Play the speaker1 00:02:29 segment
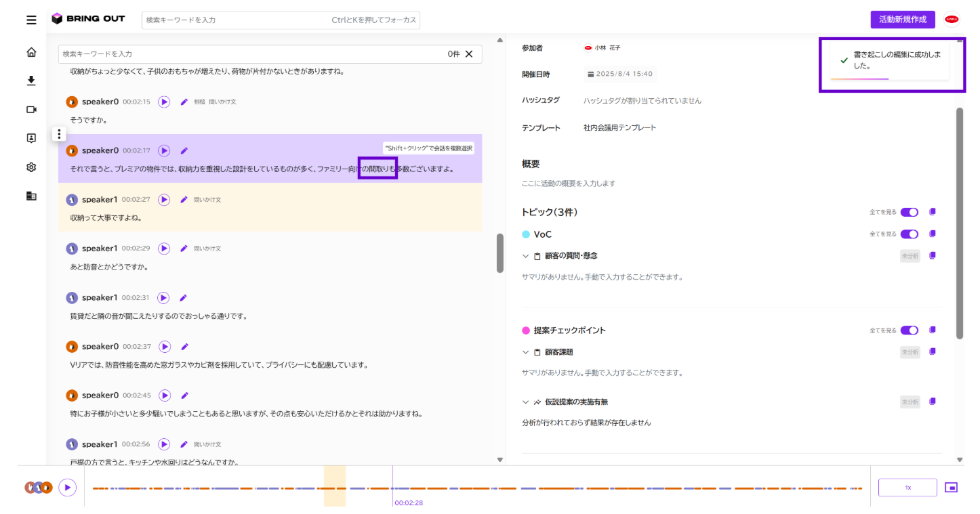 tap(164, 249)
